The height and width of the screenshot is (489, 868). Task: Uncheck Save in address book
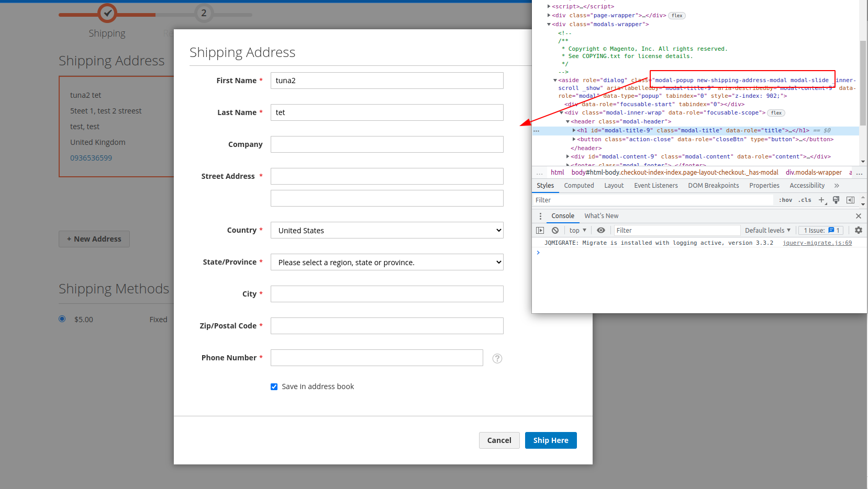tap(274, 386)
